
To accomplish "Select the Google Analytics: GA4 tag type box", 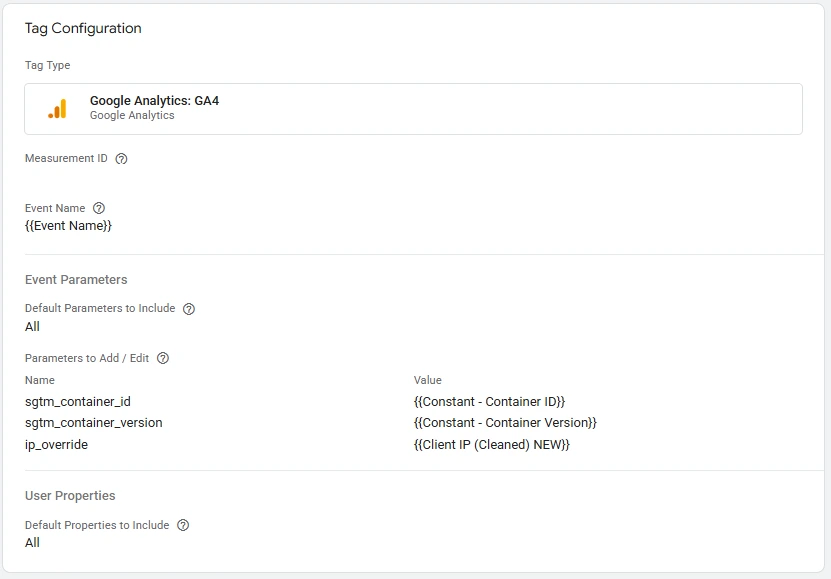I will (413, 108).
